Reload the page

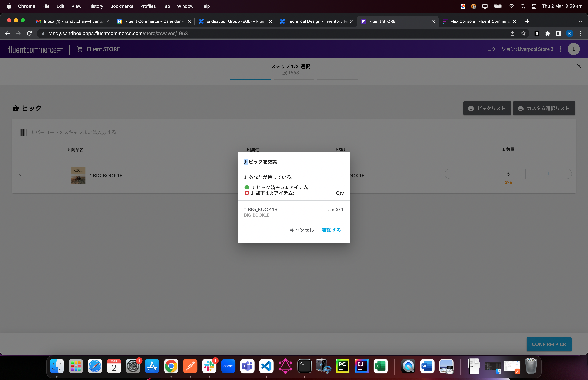click(29, 33)
